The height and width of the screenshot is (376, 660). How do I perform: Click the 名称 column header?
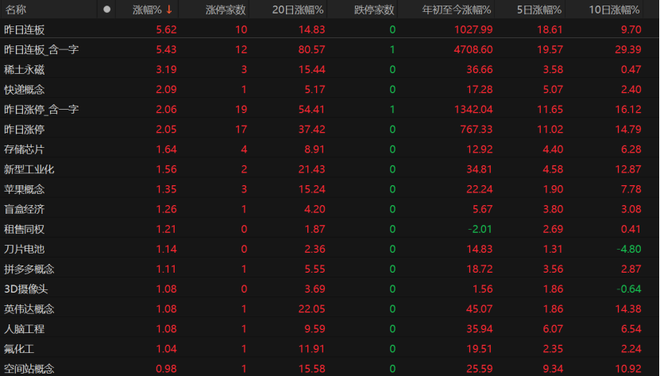(x=16, y=10)
